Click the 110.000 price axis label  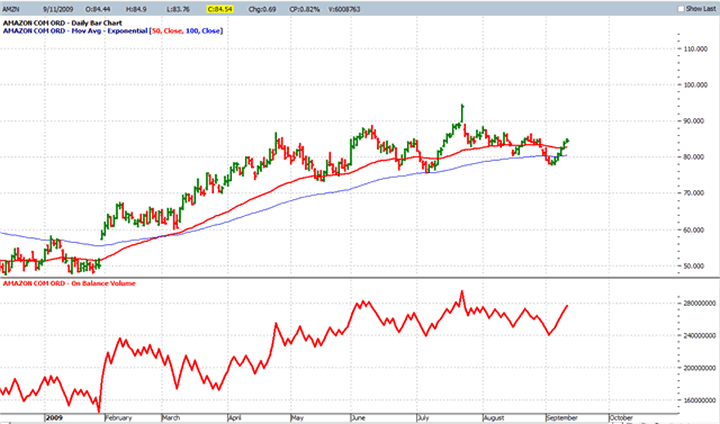(x=693, y=48)
